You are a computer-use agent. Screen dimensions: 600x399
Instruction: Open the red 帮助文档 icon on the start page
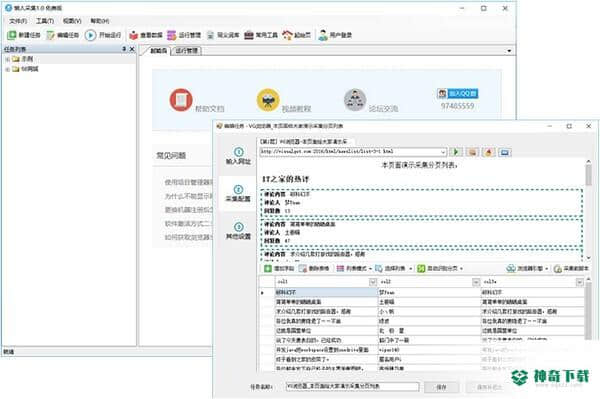[x=181, y=100]
